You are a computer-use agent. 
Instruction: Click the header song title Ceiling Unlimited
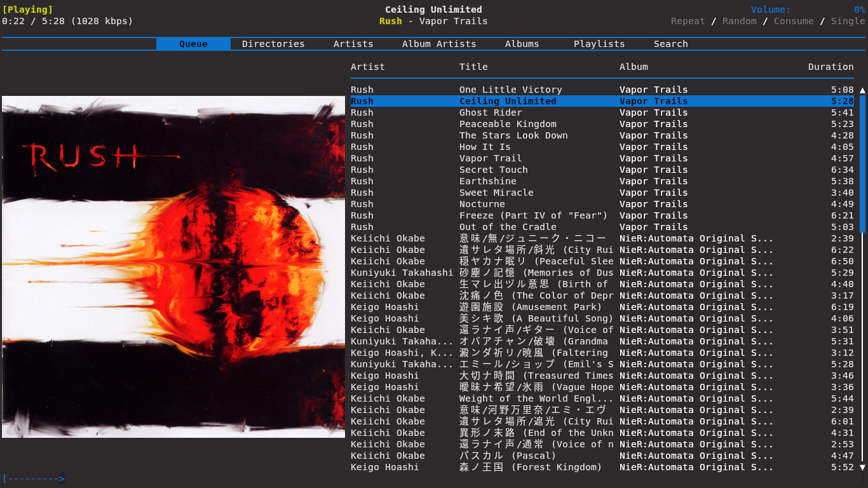coord(433,10)
